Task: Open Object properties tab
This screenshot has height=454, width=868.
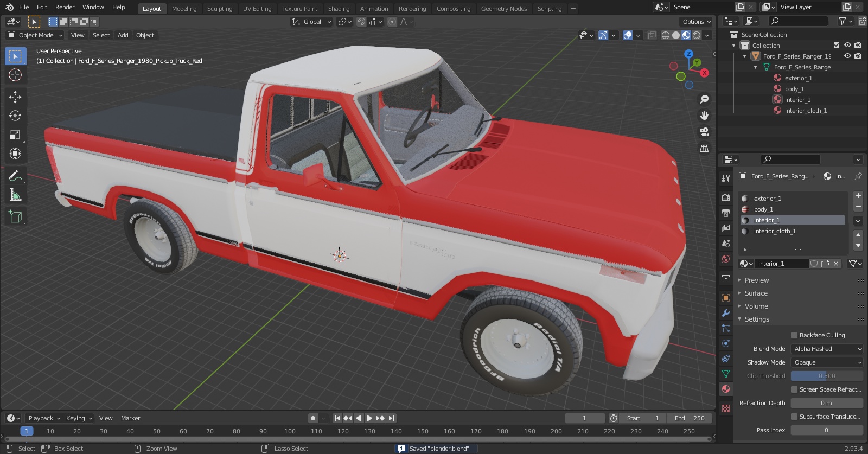Action: click(x=726, y=298)
